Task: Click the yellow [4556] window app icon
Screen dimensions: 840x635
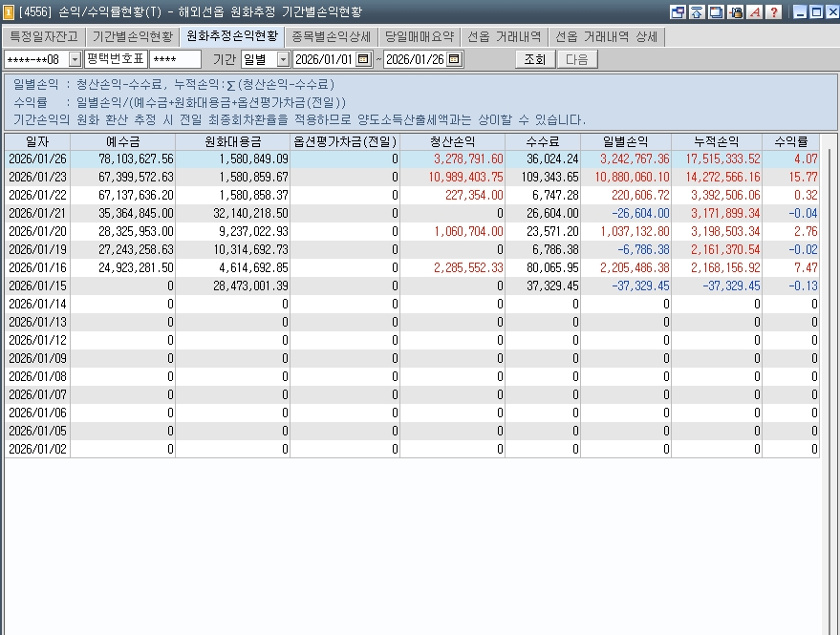Action: click(x=9, y=11)
